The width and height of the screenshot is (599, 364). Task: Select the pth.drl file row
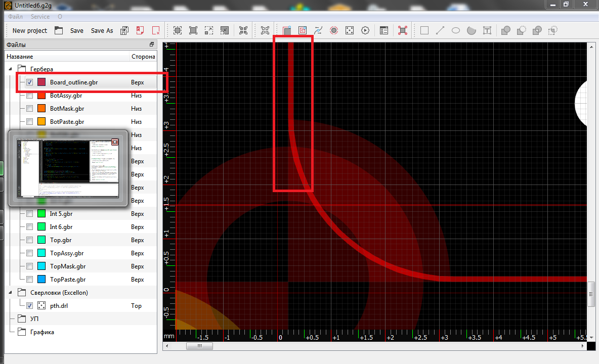81,306
